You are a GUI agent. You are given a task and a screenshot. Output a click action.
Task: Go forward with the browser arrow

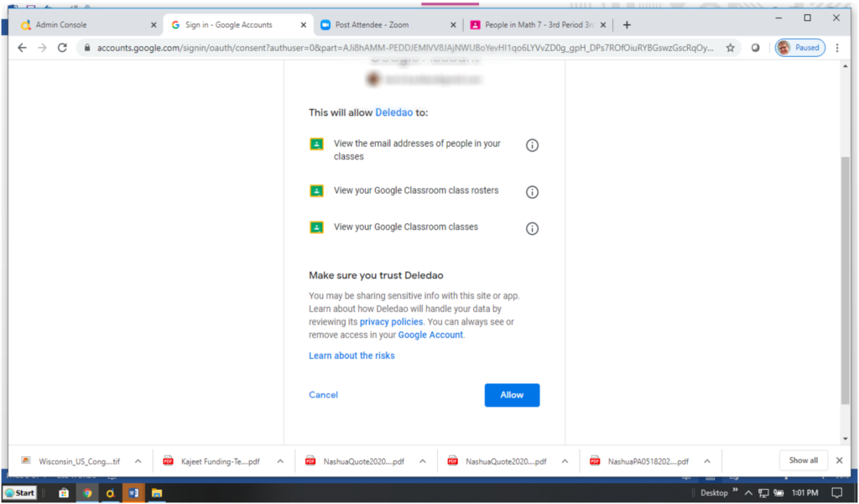[x=42, y=48]
